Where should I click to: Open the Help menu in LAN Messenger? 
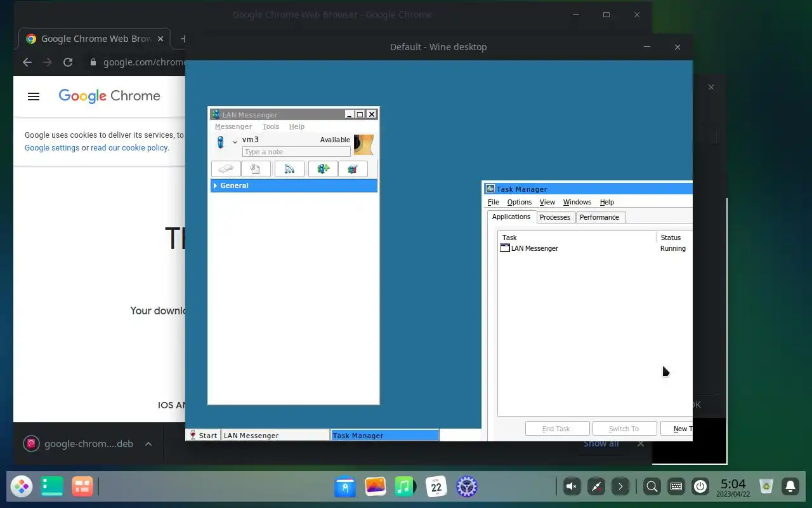[x=297, y=126]
